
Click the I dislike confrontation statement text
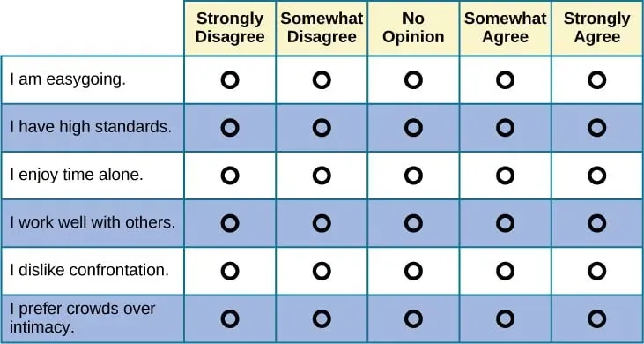click(90, 271)
